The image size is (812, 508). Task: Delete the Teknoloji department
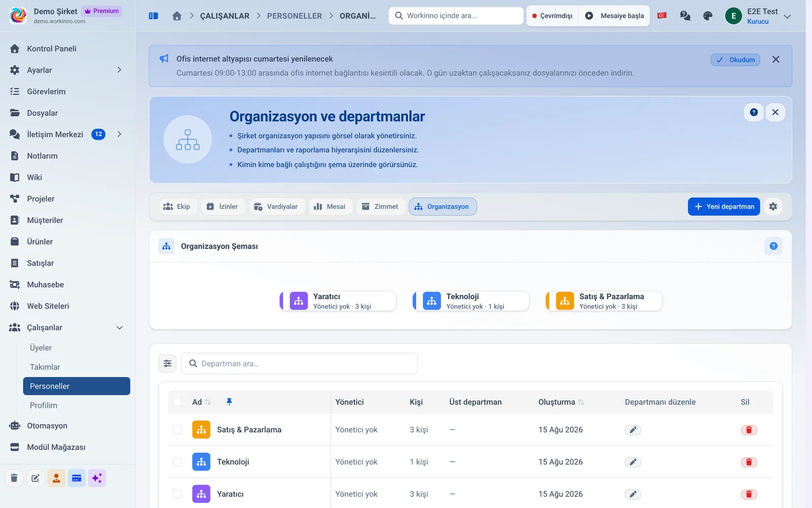(749, 462)
